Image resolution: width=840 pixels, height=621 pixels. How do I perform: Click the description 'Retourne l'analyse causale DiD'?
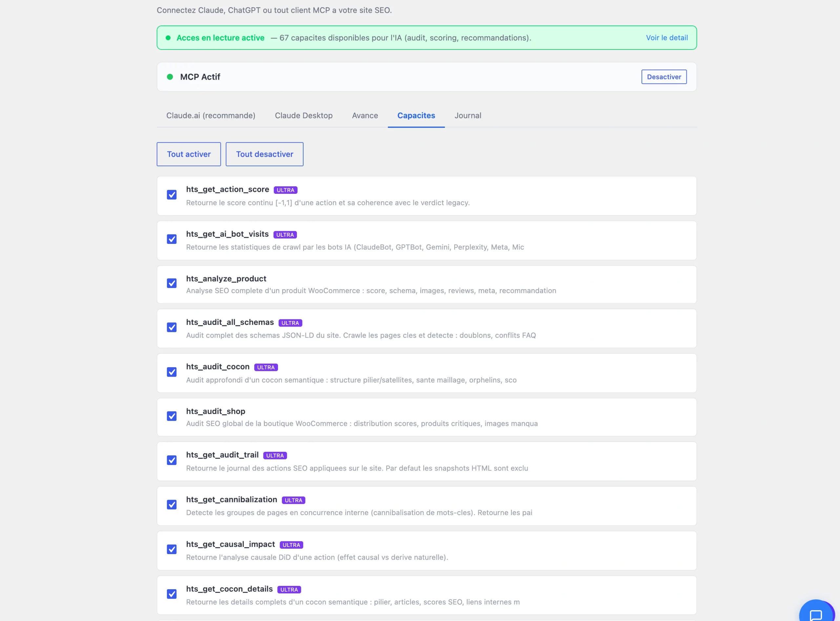(x=317, y=557)
